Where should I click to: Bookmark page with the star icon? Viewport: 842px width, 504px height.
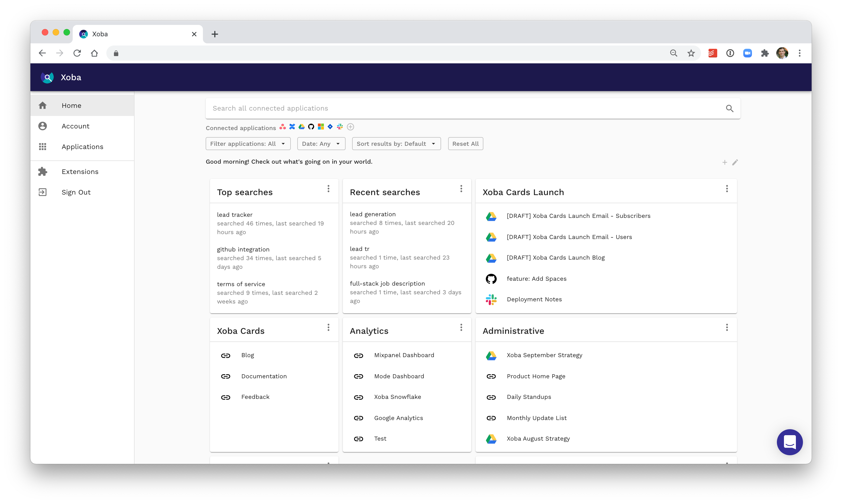click(691, 53)
